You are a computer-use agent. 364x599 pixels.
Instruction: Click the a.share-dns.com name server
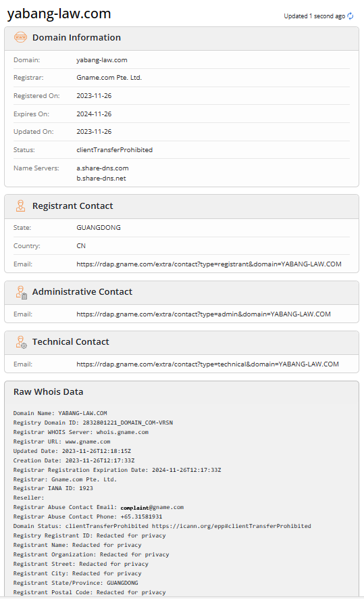[102, 168]
